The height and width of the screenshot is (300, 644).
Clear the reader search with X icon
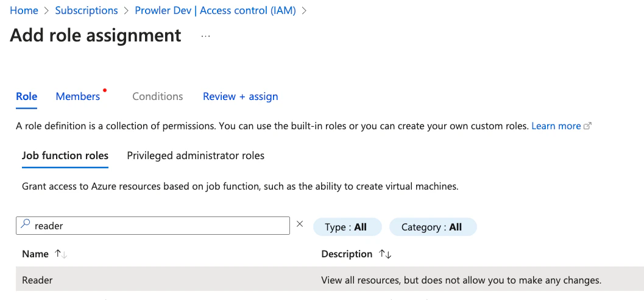[x=300, y=224]
